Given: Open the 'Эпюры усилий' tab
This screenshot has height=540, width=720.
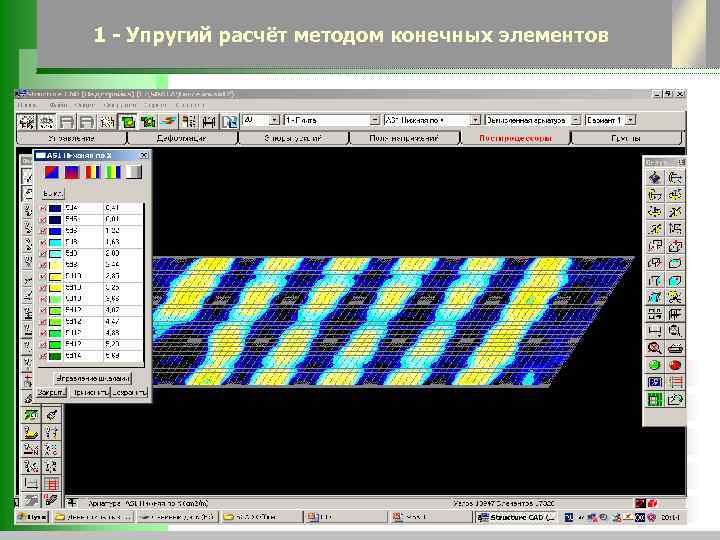Looking at the screenshot, I should (x=293, y=138).
